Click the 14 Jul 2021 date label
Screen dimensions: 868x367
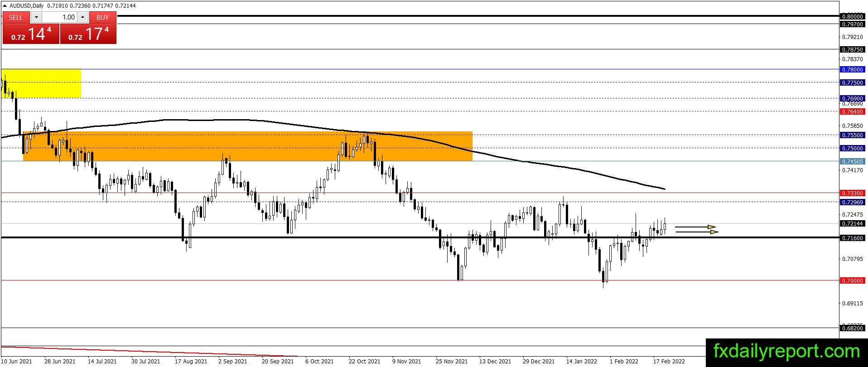102,362
